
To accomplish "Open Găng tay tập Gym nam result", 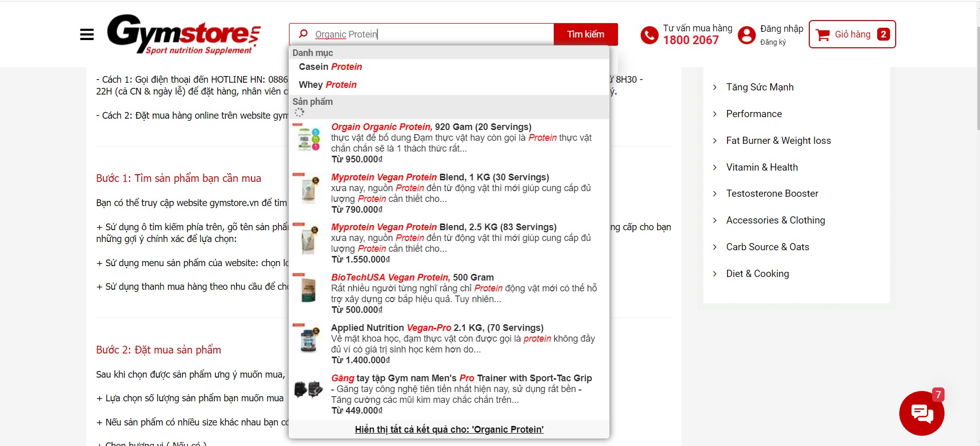I will coord(449,394).
